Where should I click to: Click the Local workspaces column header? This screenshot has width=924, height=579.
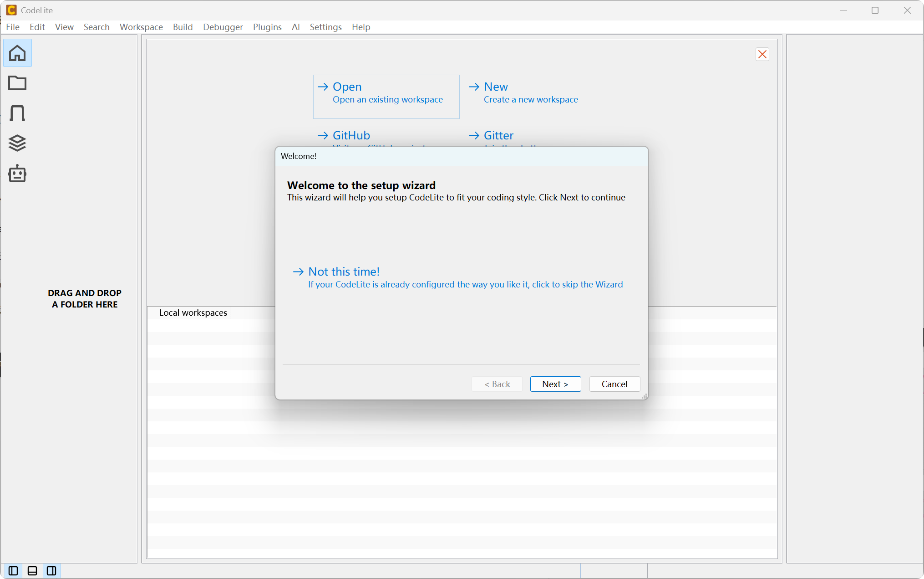[193, 313]
